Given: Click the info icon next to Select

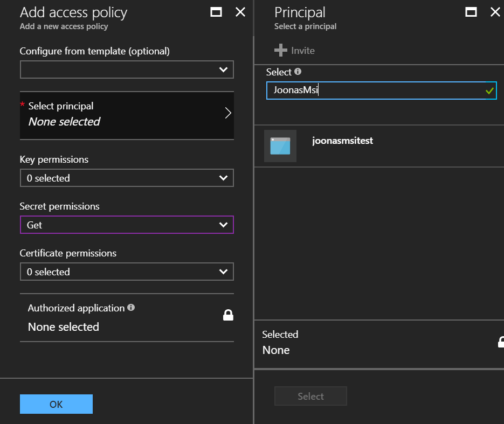Looking at the screenshot, I should [x=298, y=72].
